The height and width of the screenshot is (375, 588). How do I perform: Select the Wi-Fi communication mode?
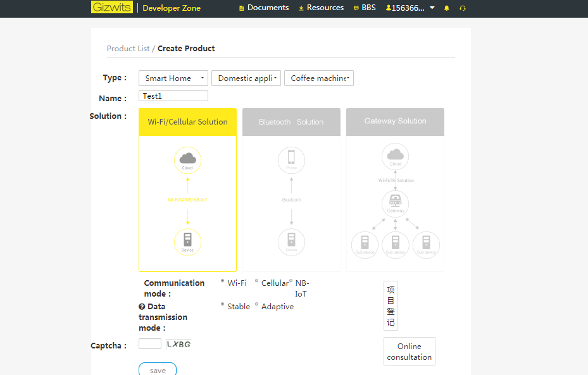[x=222, y=282]
